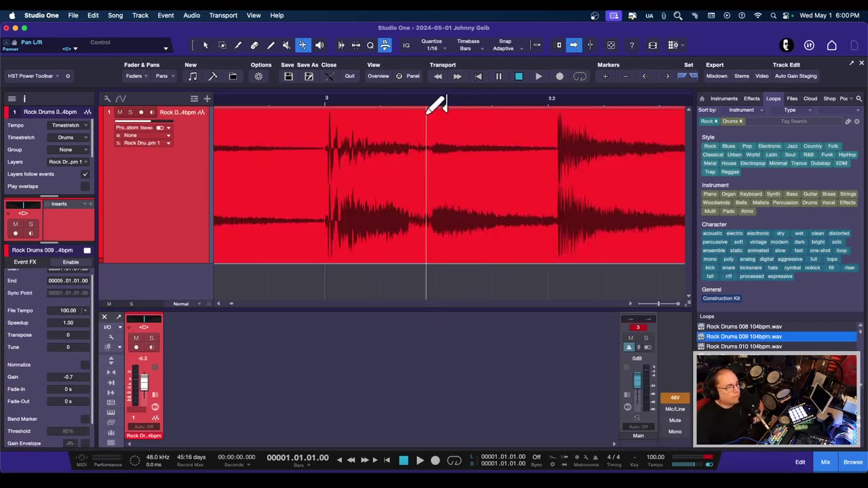Image resolution: width=868 pixels, height=488 pixels.
Task: Open Faders dropdown in toolbar
Action: pyautogui.click(x=136, y=77)
